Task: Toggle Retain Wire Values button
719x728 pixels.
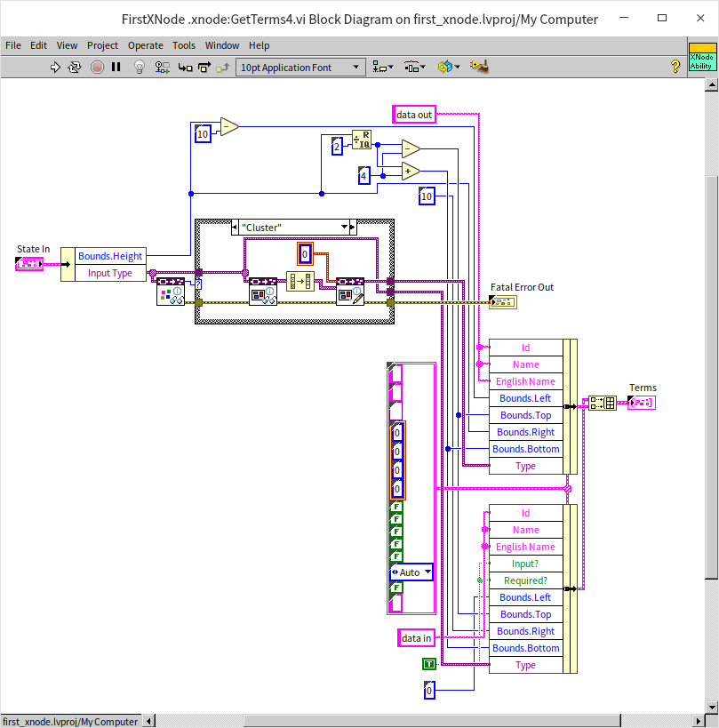Action: [x=163, y=67]
